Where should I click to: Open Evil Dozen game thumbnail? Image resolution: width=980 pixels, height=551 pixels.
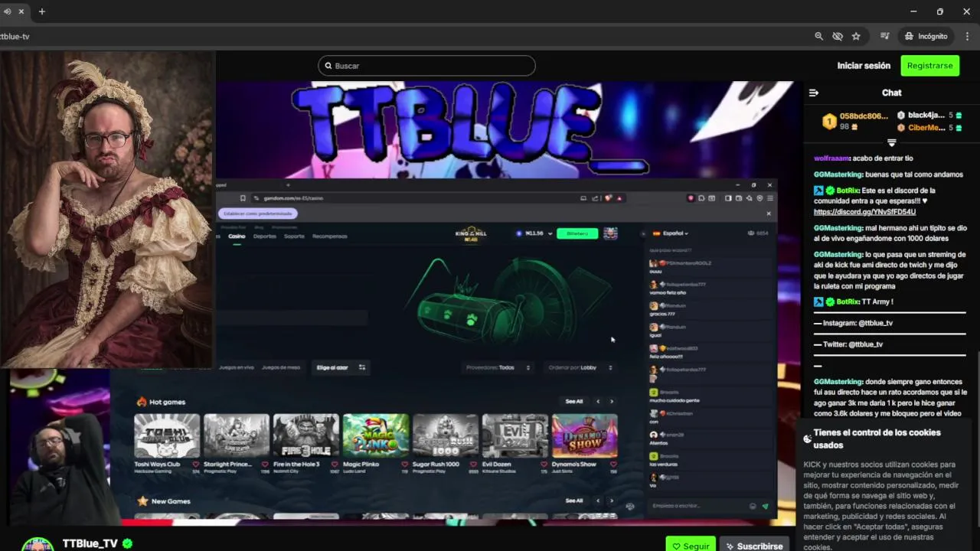[515, 435]
